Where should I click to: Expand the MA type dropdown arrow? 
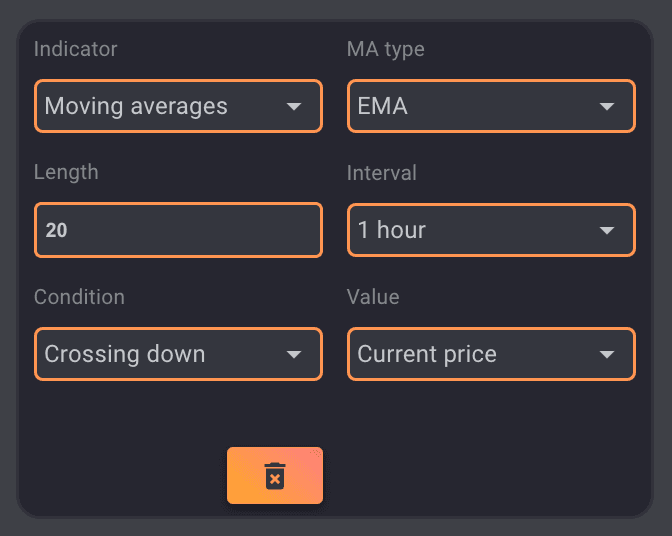click(607, 107)
